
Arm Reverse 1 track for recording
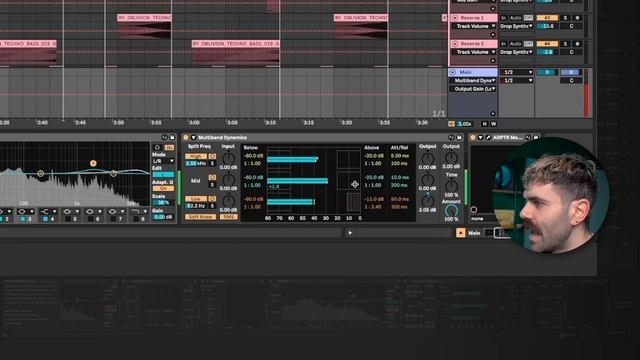[577, 18]
